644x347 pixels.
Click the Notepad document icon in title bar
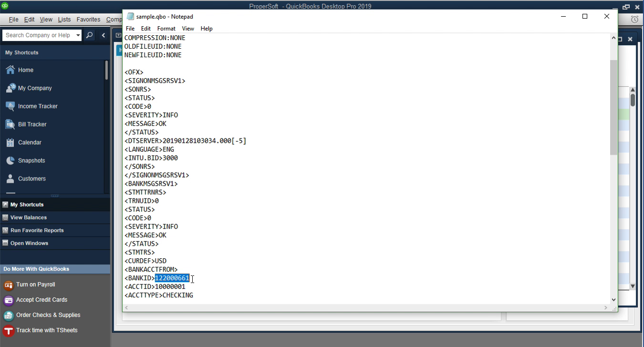(130, 16)
